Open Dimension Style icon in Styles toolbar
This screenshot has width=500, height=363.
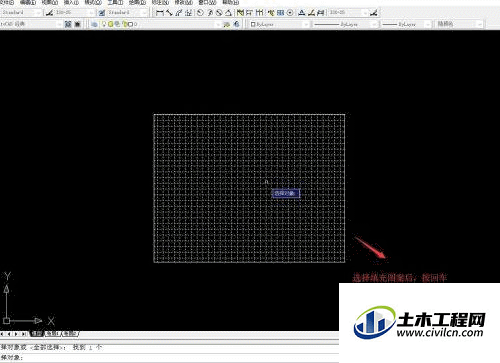point(49,13)
